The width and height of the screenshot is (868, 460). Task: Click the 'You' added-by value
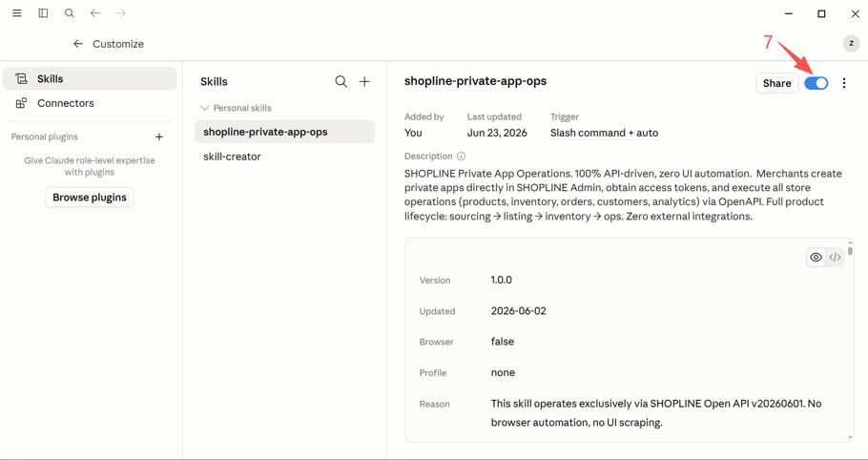tap(413, 133)
